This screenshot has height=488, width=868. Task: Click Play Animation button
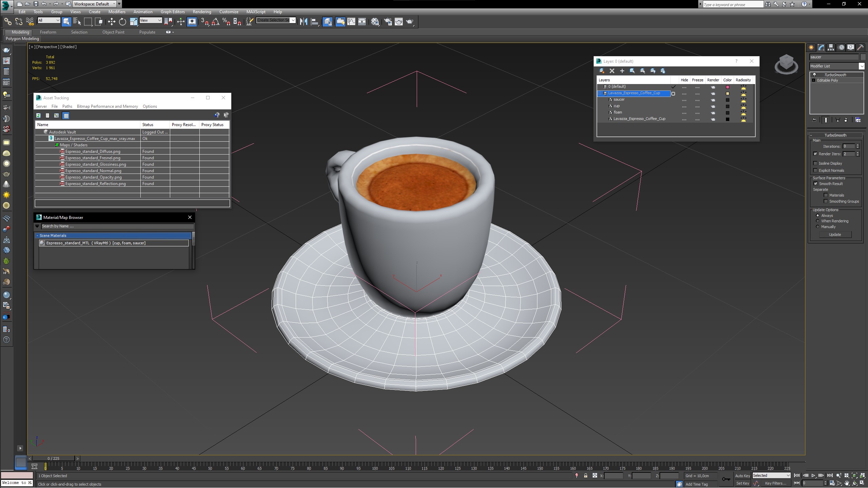(x=813, y=476)
